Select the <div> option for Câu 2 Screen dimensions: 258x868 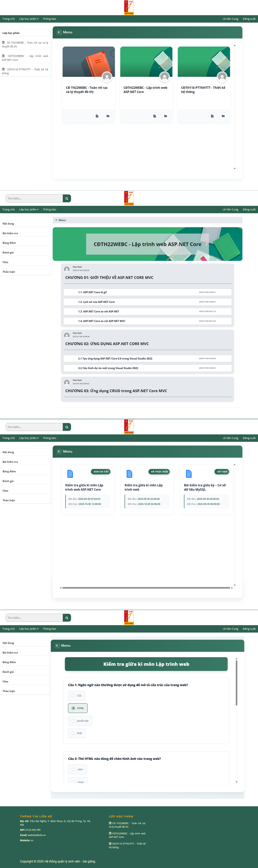[73, 769]
